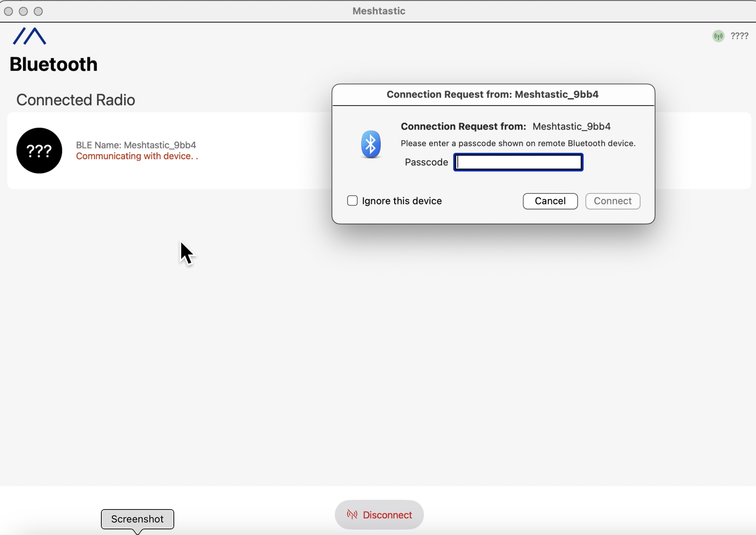Minimize the Meshtastic window
Image resolution: width=756 pixels, height=535 pixels.
tap(23, 11)
